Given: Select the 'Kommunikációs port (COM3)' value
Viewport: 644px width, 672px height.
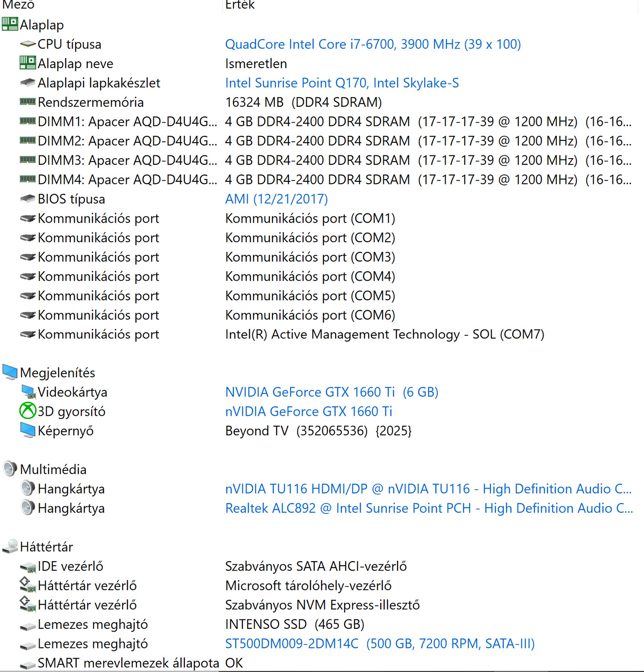Looking at the screenshot, I should click(310, 257).
